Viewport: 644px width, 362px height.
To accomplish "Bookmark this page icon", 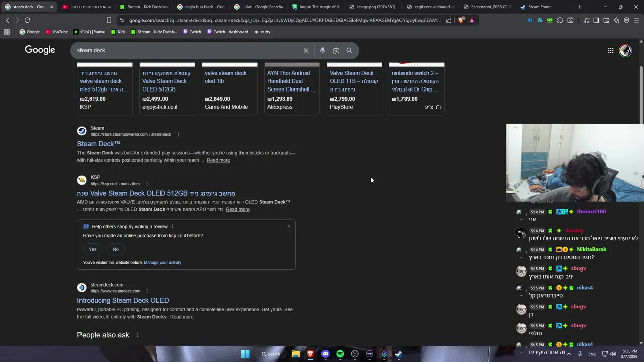I will pyautogui.click(x=109, y=20).
